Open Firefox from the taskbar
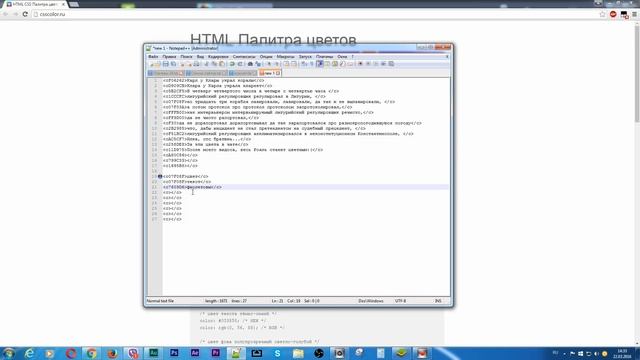The image size is (640, 360). point(112,353)
